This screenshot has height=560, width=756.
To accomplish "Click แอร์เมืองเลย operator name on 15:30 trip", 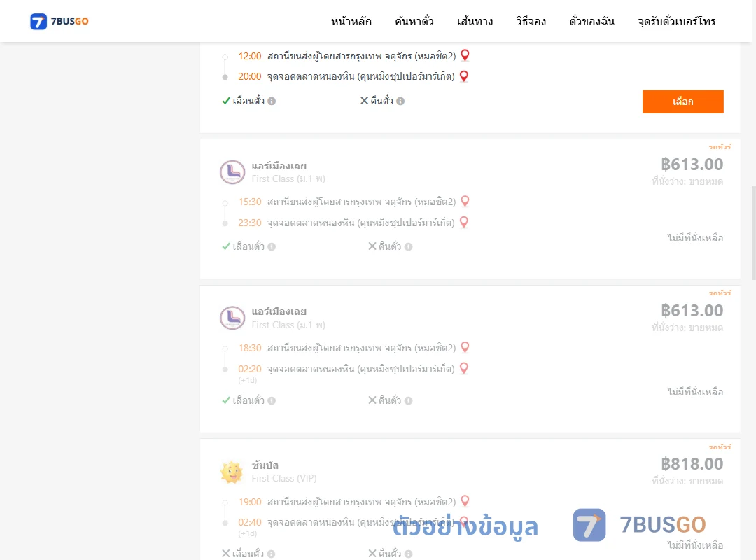I will click(279, 166).
